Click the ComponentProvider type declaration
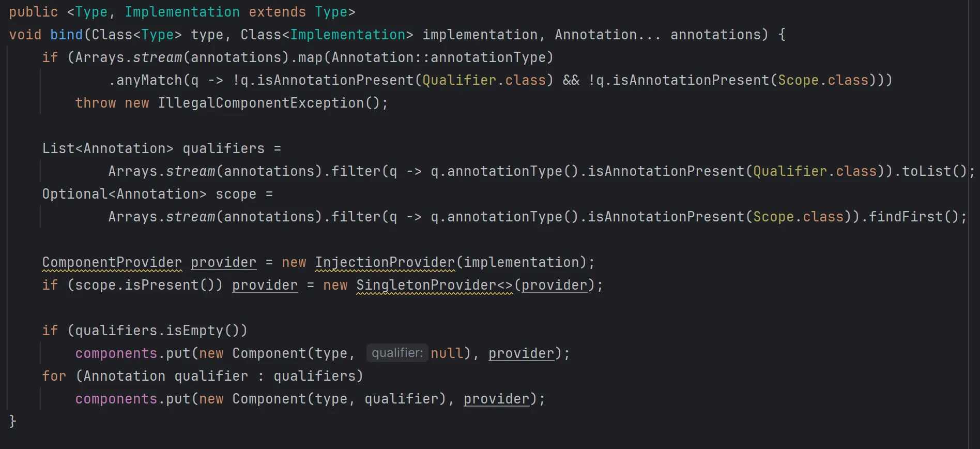The height and width of the screenshot is (449, 980). [x=112, y=262]
